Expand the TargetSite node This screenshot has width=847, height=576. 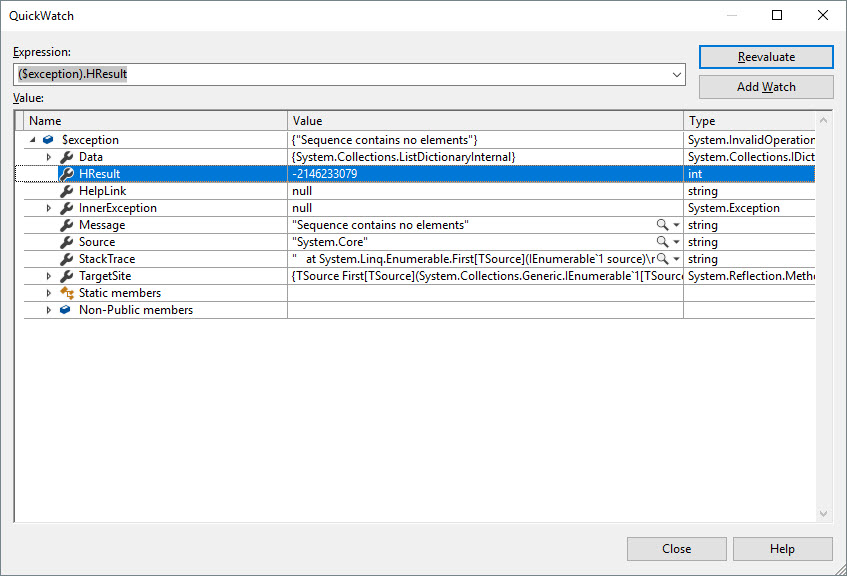[x=48, y=276]
